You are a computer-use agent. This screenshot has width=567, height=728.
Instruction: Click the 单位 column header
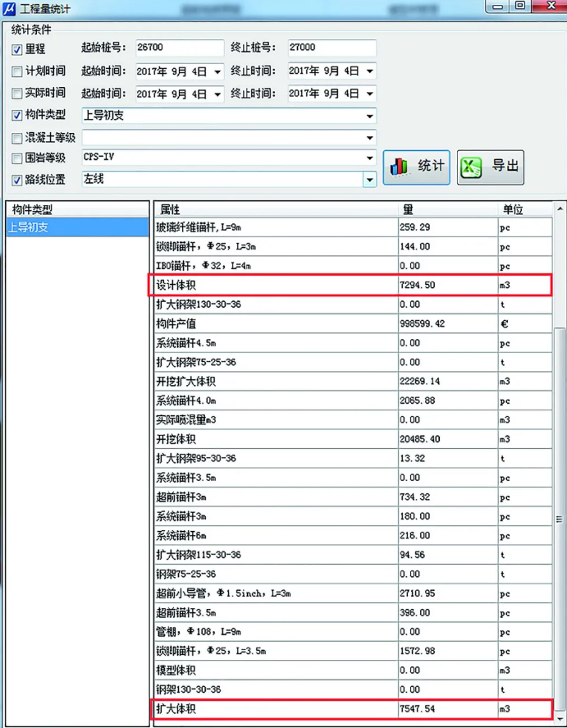525,209
